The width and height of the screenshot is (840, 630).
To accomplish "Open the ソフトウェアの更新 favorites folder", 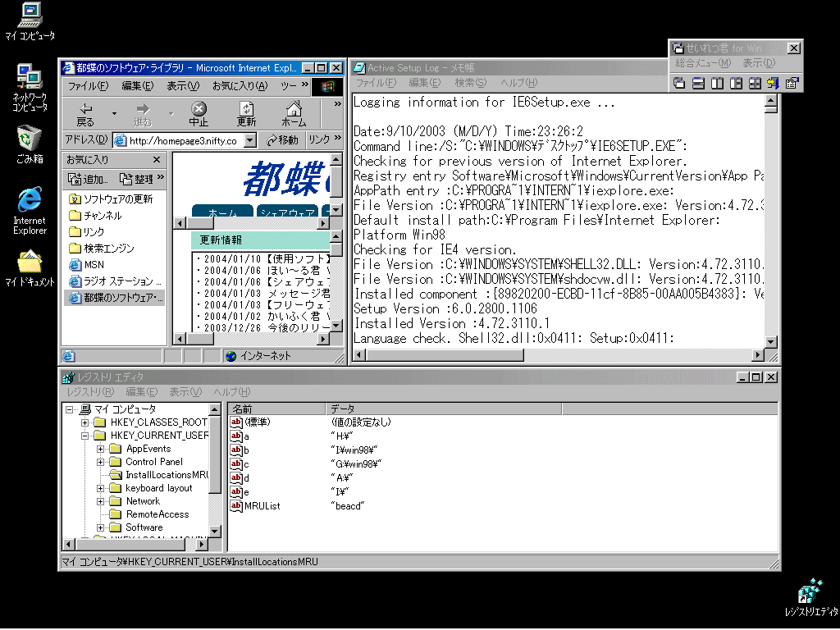I will tap(112, 199).
